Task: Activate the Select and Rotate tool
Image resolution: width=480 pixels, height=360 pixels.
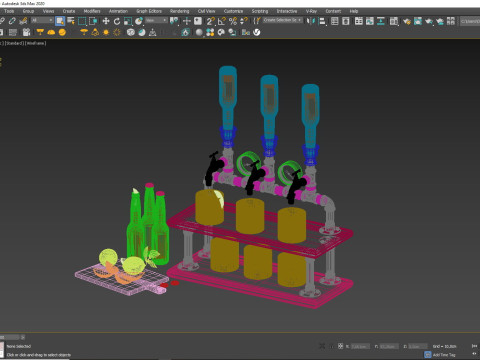Action: [x=117, y=21]
